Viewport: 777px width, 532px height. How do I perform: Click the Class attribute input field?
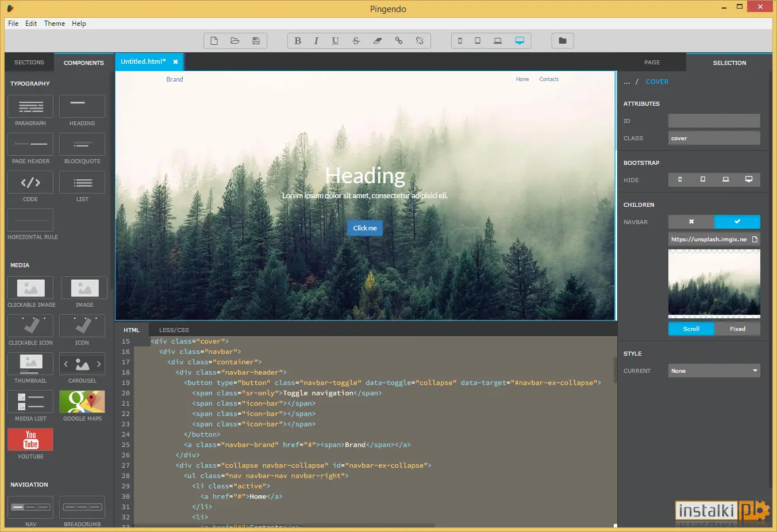(x=714, y=138)
